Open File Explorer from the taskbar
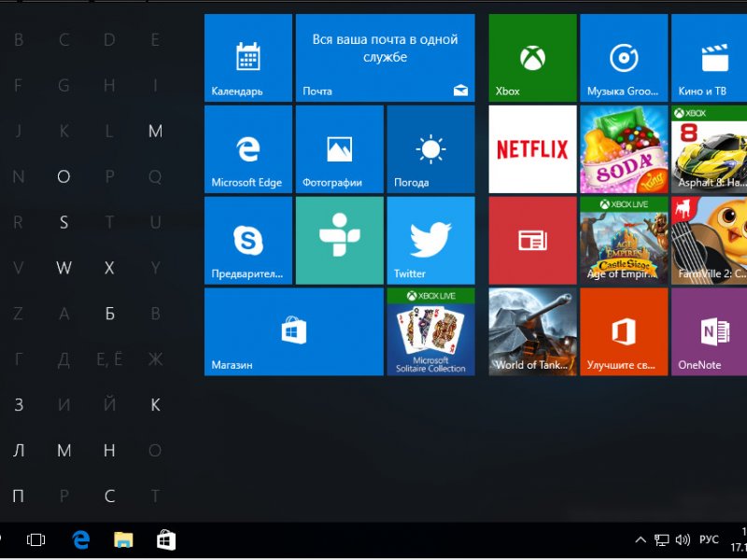 123,539
